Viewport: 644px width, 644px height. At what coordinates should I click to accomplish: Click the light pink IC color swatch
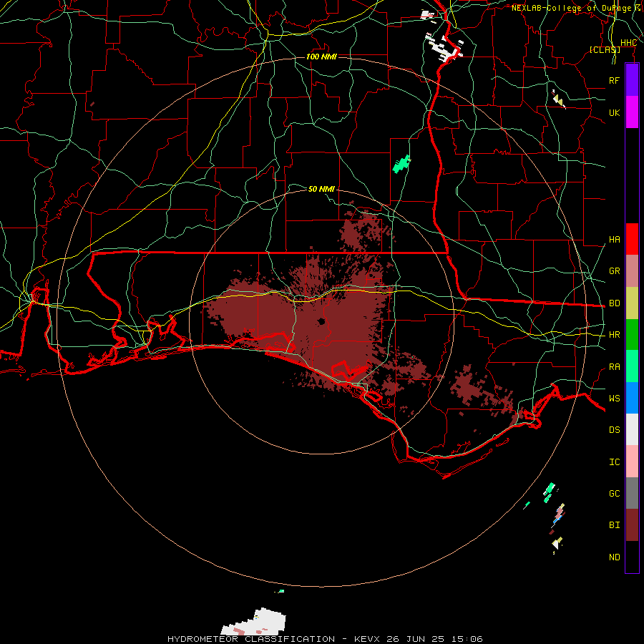click(x=632, y=462)
